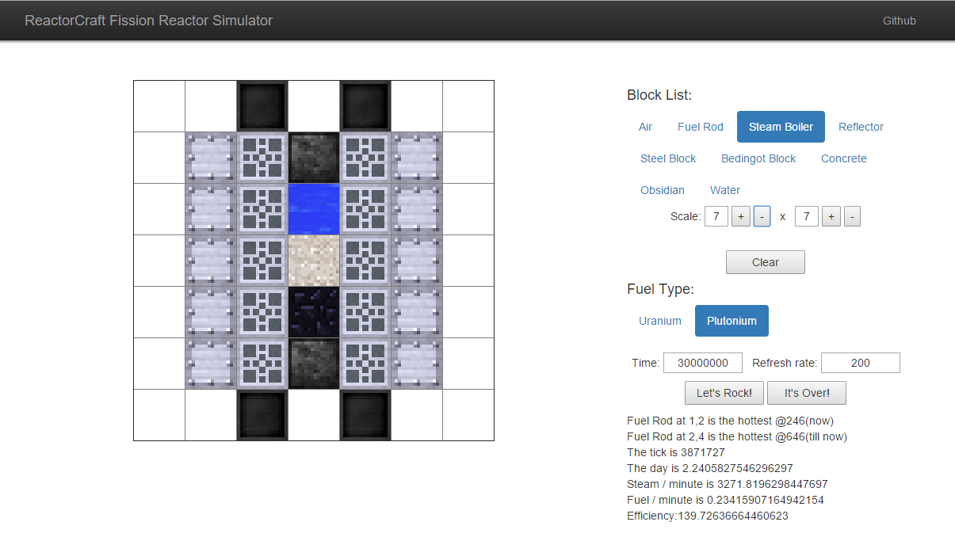
Task: Select Steel Block in the Block List
Action: (x=668, y=158)
